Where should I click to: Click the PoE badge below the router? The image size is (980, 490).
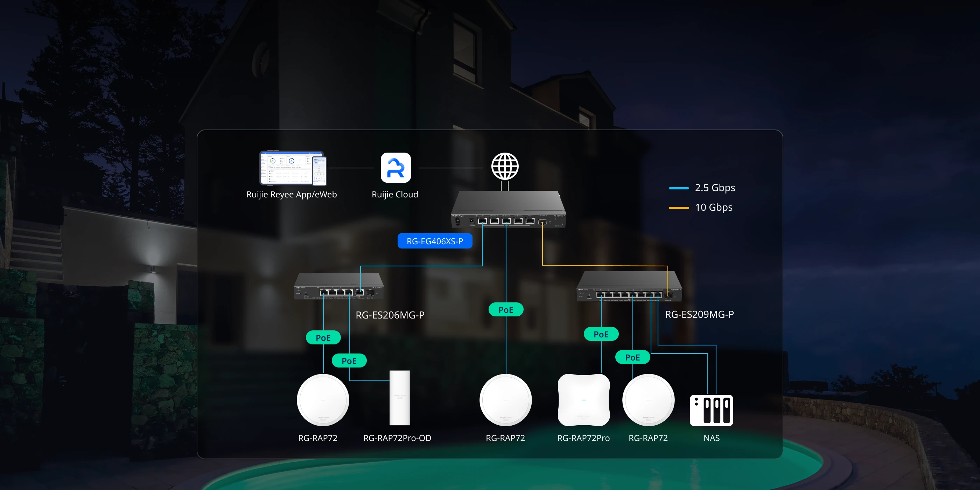click(506, 310)
